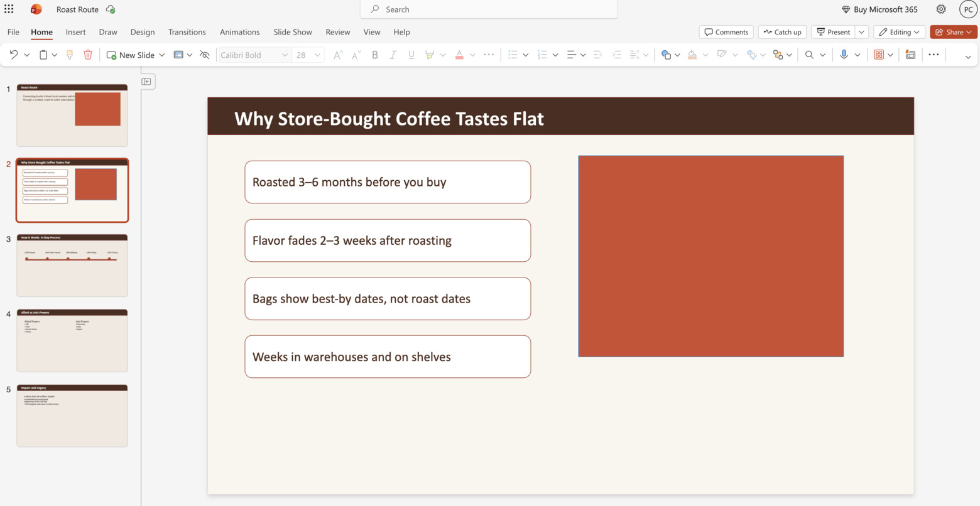This screenshot has width=980, height=506.
Task: Expand the ribbon display options chevron
Action: pos(968,57)
